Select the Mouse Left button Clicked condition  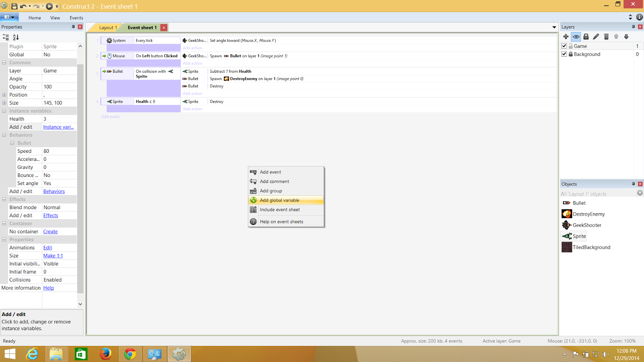pos(157,56)
